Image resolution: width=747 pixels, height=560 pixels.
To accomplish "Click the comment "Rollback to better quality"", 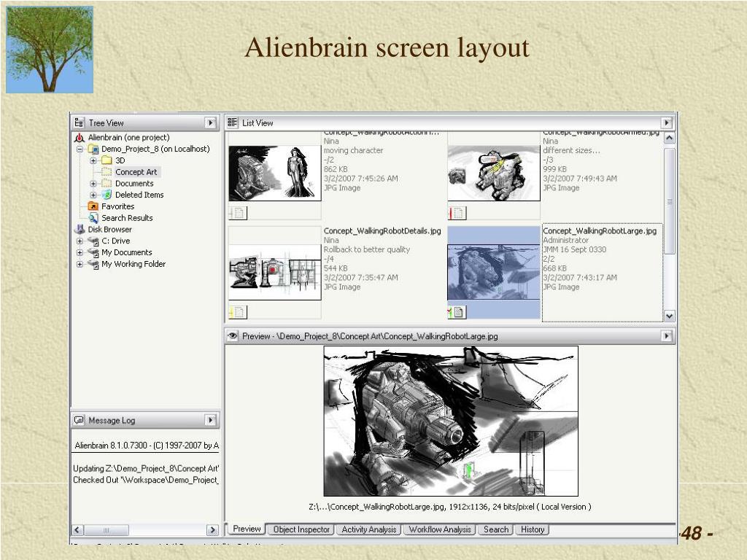I will tap(366, 249).
